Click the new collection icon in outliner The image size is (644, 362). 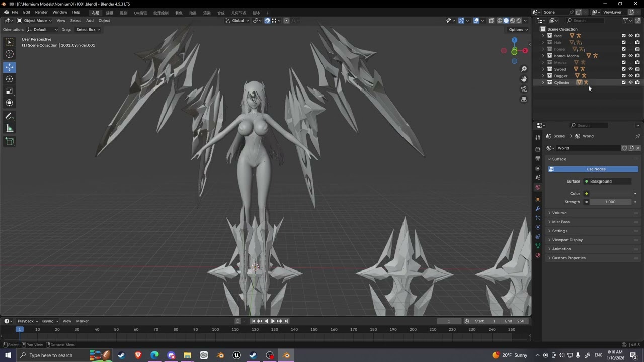[x=637, y=21]
